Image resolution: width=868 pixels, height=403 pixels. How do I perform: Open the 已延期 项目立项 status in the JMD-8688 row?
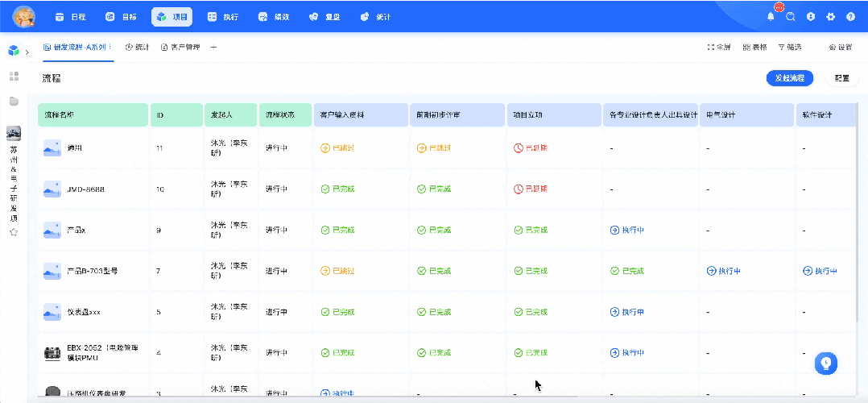(531, 189)
